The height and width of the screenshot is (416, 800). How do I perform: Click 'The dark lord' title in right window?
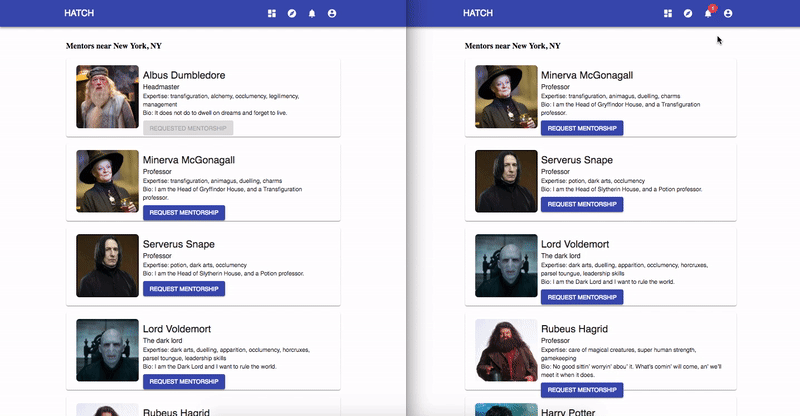pyautogui.click(x=561, y=256)
